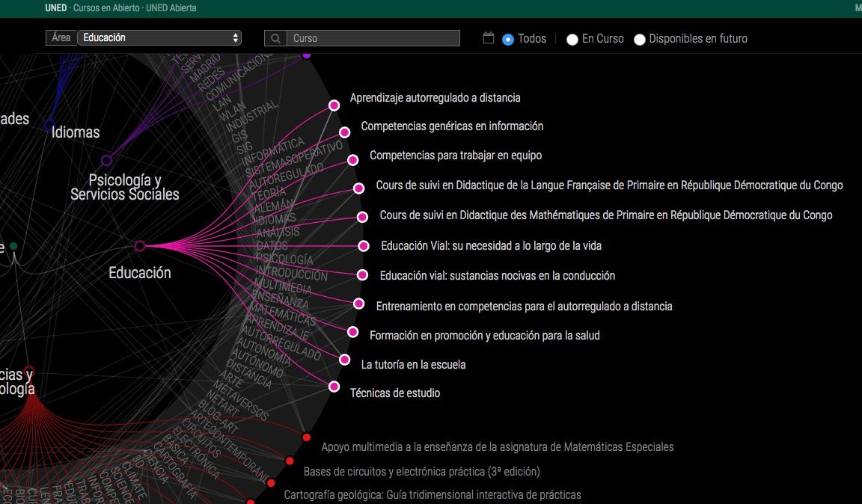Click pink node for Entrenamiento en competencias

(359, 304)
